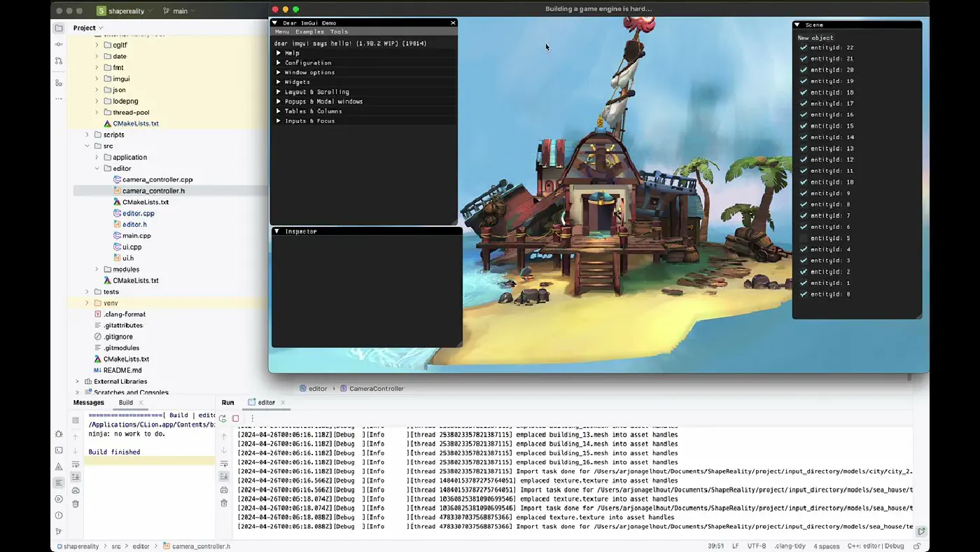Uncheck the entityId: 22 checkbox
980x552 pixels.
(x=804, y=48)
